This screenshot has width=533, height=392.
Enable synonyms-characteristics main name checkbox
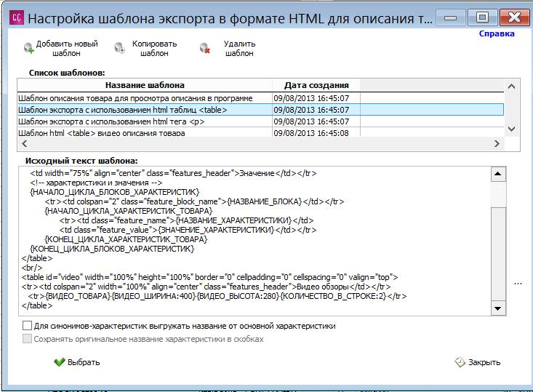[27, 326]
